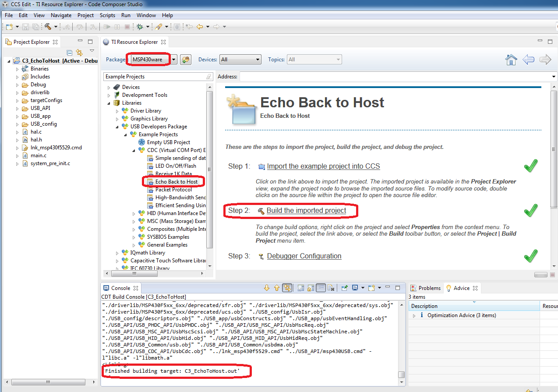Screen dimensions: 558x392
Task: Open dropdown arrow next to Debug bug icon
Action: tap(148, 27)
